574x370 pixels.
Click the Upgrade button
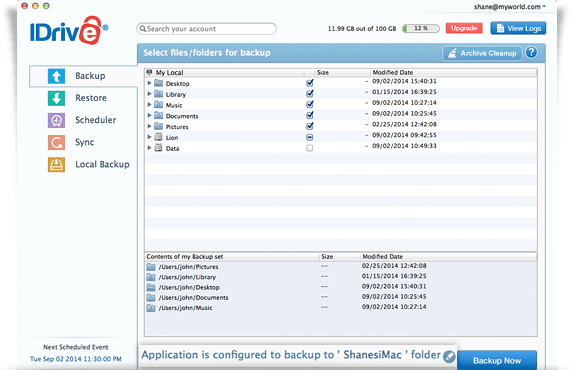464,28
